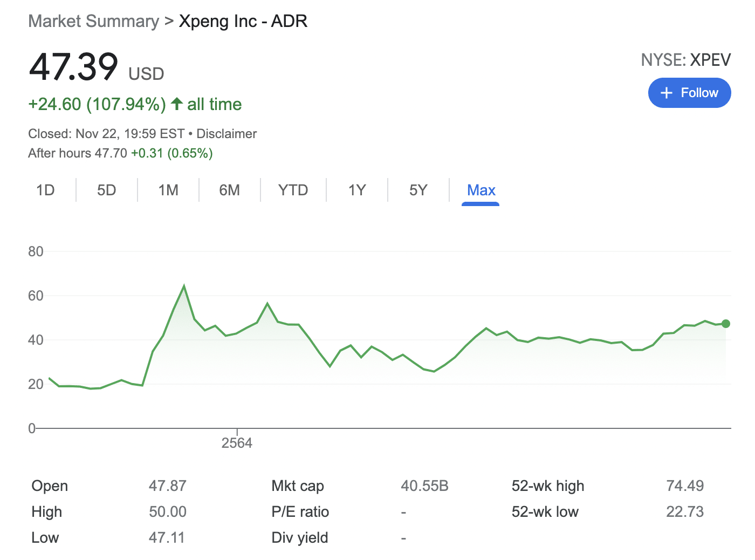Select the 1D time range tab

point(45,190)
